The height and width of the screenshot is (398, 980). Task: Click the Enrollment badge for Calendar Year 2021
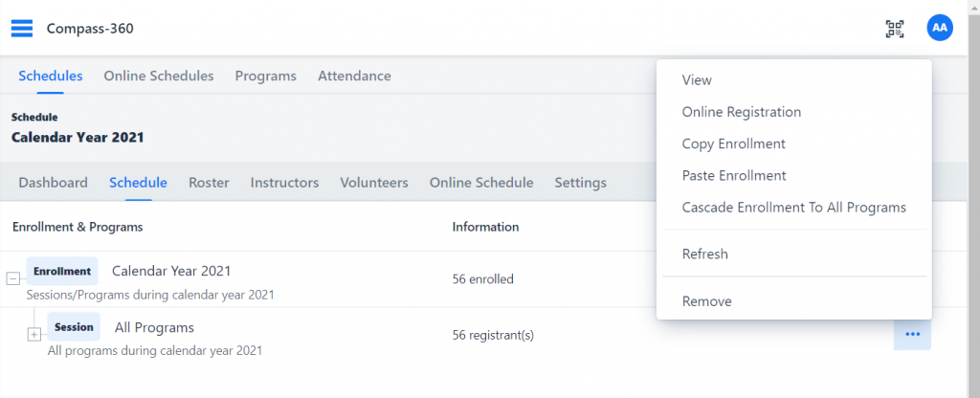62,271
